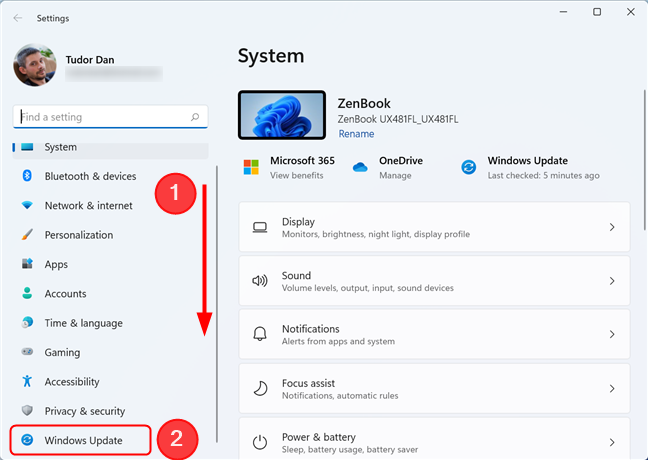Open the Personalization category
648x460 pixels.
(x=110, y=235)
